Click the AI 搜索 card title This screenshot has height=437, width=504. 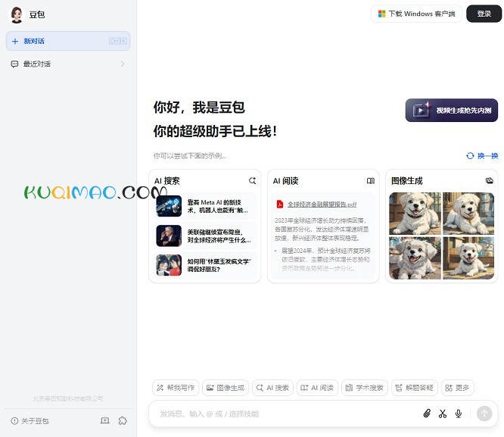(166, 181)
